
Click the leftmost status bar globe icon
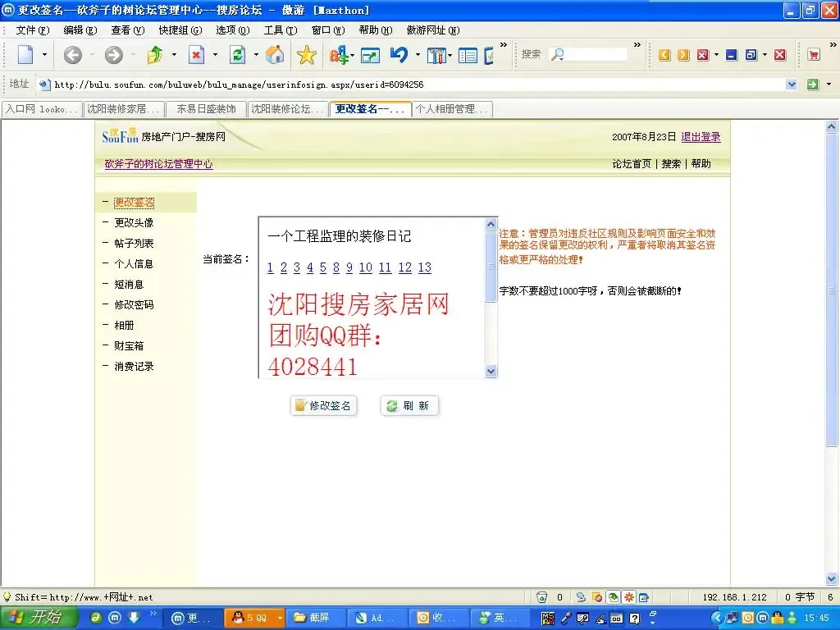[x=581, y=597]
